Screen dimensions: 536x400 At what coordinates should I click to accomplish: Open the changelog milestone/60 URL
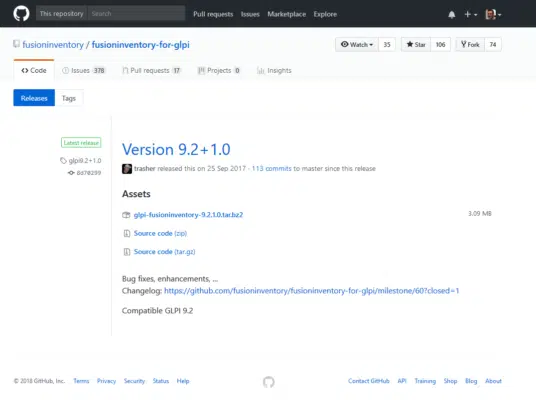click(x=311, y=291)
